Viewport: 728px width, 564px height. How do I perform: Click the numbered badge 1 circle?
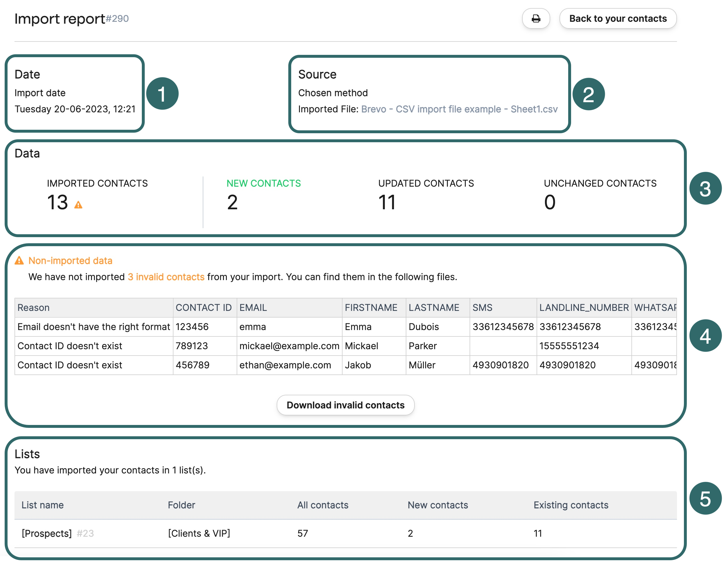click(162, 94)
